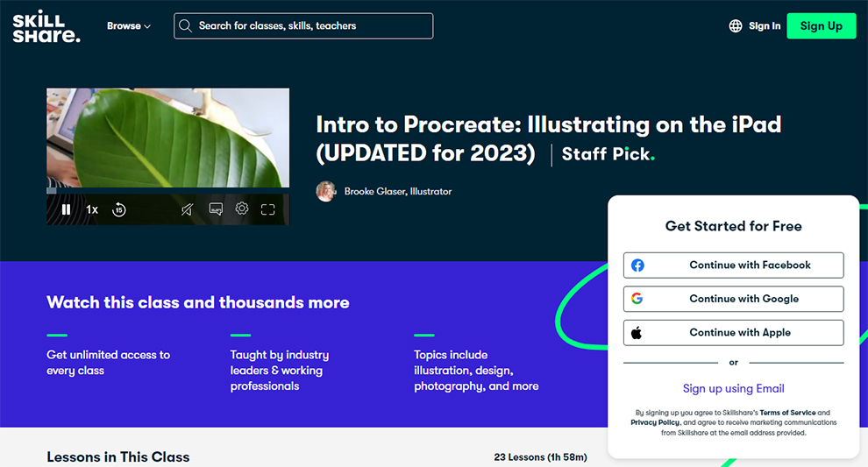The image size is (868, 467).
Task: Click the video progress bar
Action: pos(167,190)
